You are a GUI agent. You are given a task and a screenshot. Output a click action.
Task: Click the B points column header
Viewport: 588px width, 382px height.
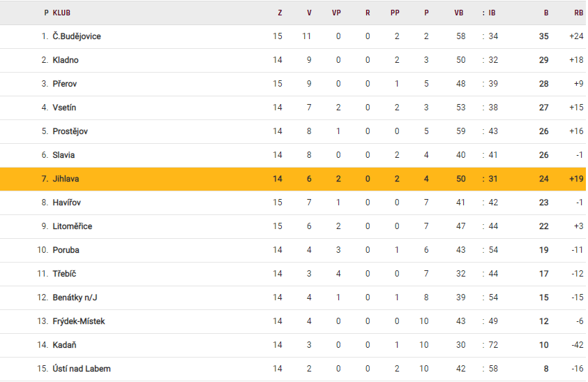point(546,13)
